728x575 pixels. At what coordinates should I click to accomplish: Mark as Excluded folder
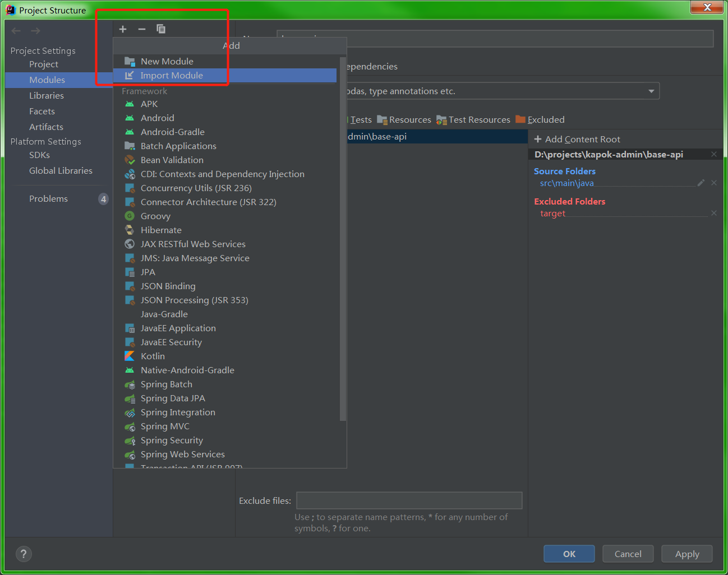point(540,120)
